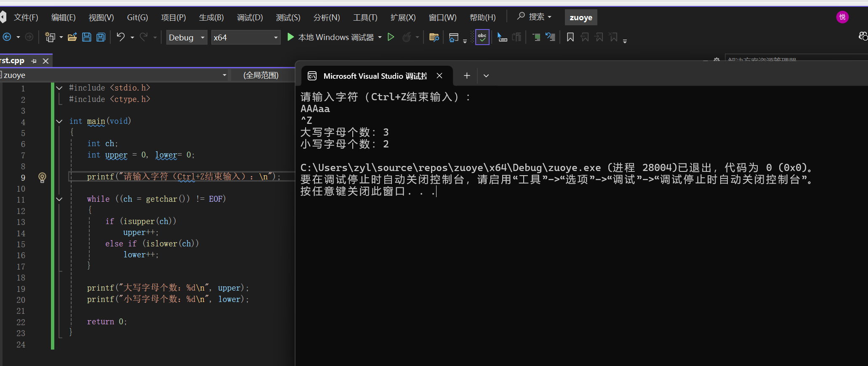Click the 本地 Windows 调试器 run button

pyautogui.click(x=330, y=37)
